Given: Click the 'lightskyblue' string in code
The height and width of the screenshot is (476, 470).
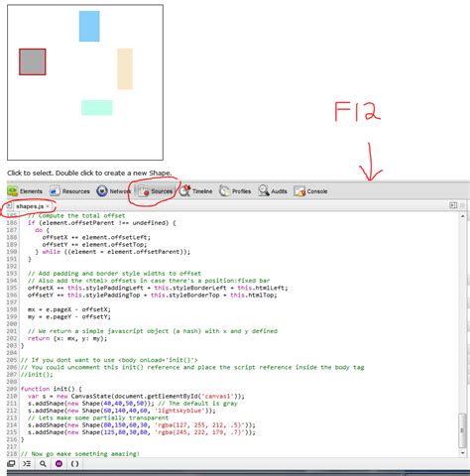Looking at the screenshot, I should click(179, 411).
